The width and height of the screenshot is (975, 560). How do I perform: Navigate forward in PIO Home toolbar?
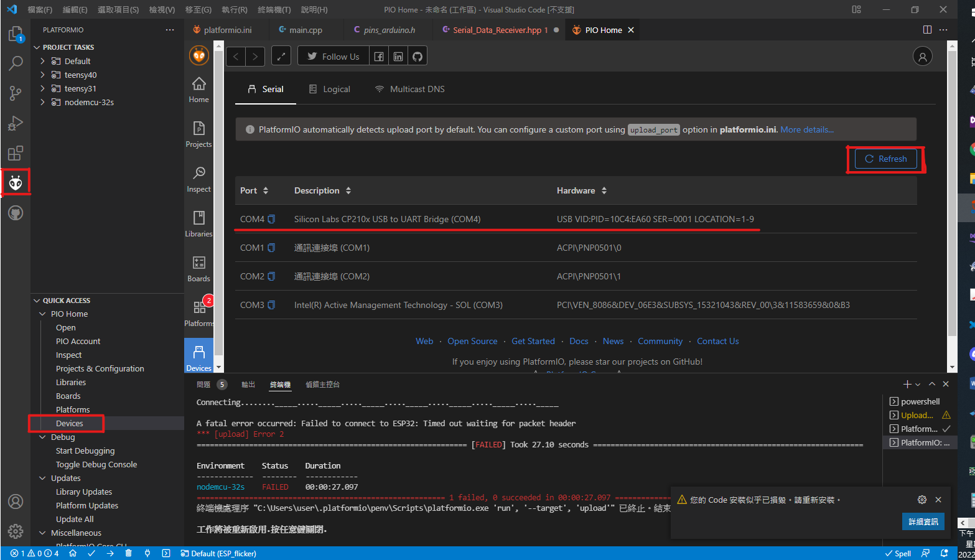pos(255,57)
